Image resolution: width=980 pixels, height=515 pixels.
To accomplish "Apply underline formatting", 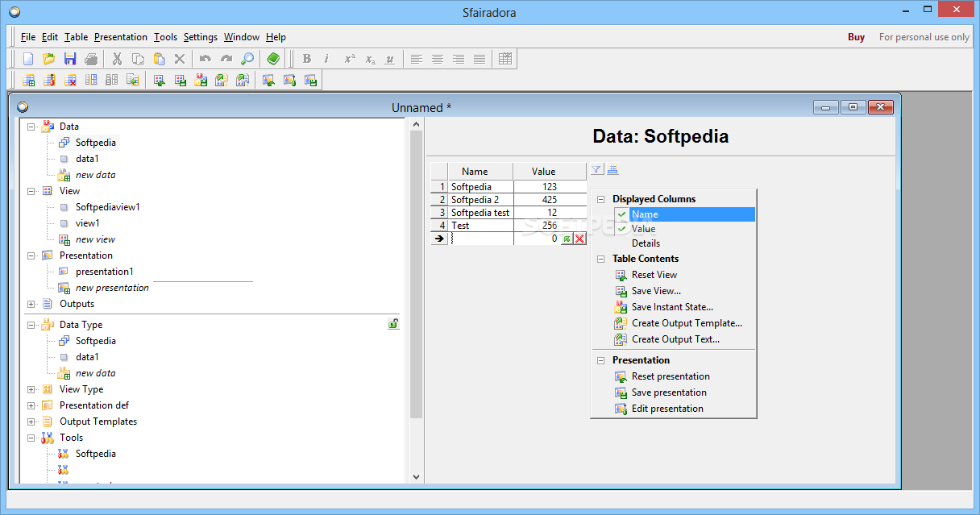I will point(390,59).
